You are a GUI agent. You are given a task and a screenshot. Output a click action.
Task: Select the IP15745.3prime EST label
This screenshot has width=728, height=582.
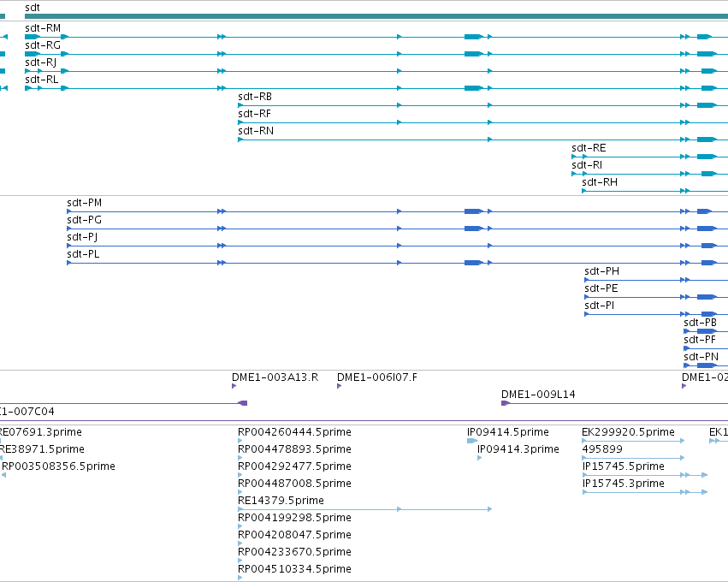[624, 484]
